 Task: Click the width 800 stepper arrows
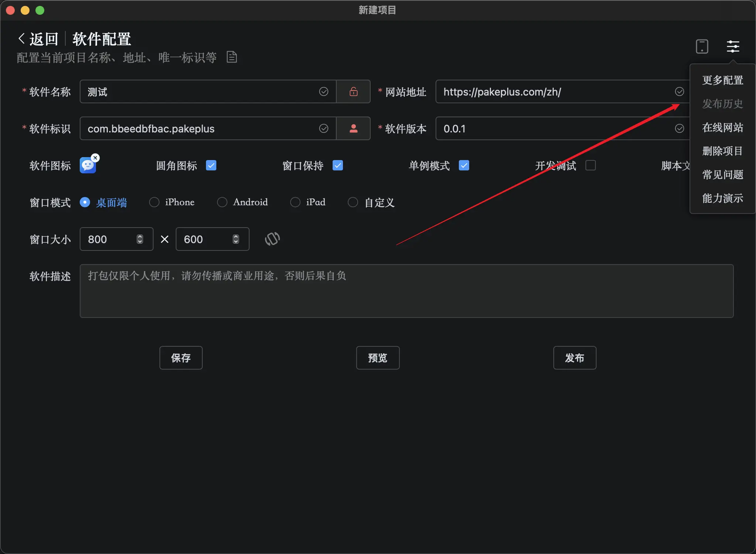[140, 239]
